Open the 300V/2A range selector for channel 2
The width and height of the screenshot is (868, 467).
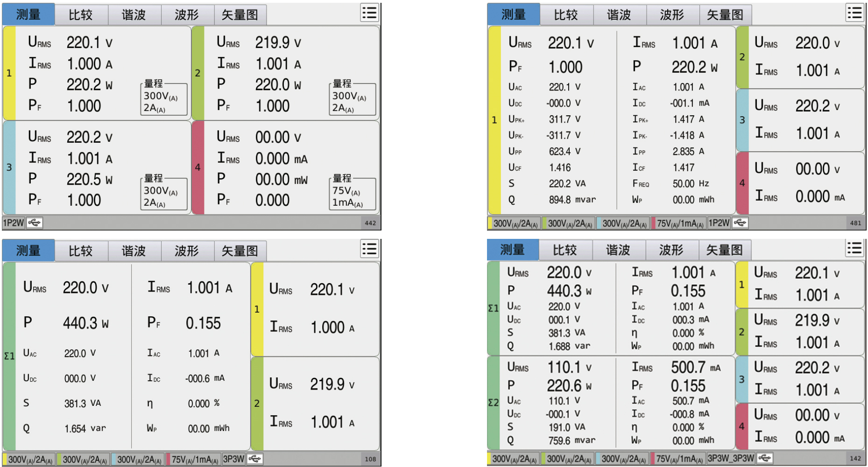tap(352, 99)
